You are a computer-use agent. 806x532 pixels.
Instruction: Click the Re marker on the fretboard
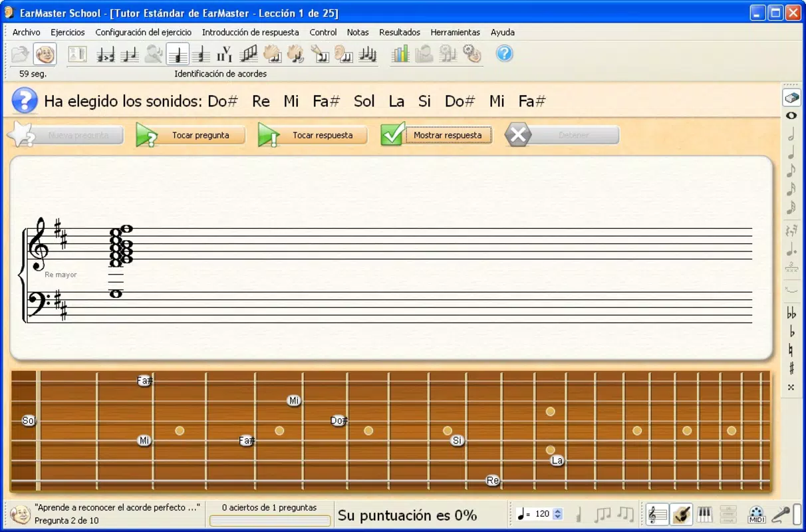point(493,480)
